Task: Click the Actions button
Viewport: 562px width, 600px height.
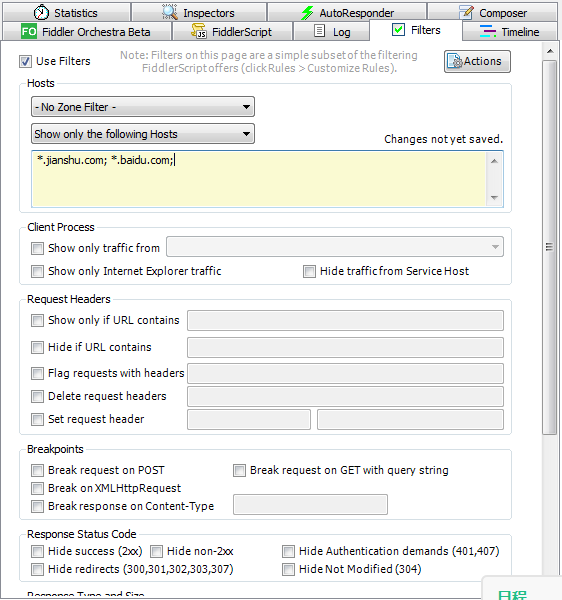Action: click(477, 61)
